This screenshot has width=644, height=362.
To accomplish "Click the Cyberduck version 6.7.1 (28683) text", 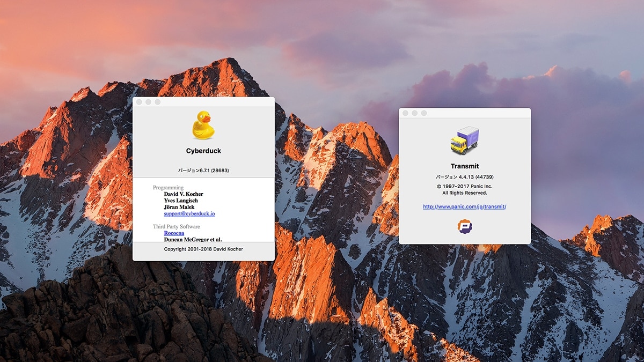I will point(203,170).
